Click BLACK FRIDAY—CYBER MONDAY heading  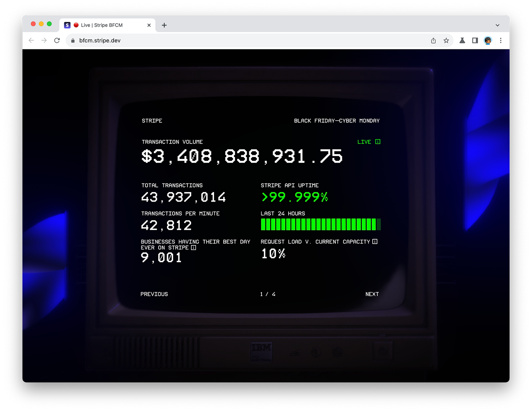coord(337,121)
